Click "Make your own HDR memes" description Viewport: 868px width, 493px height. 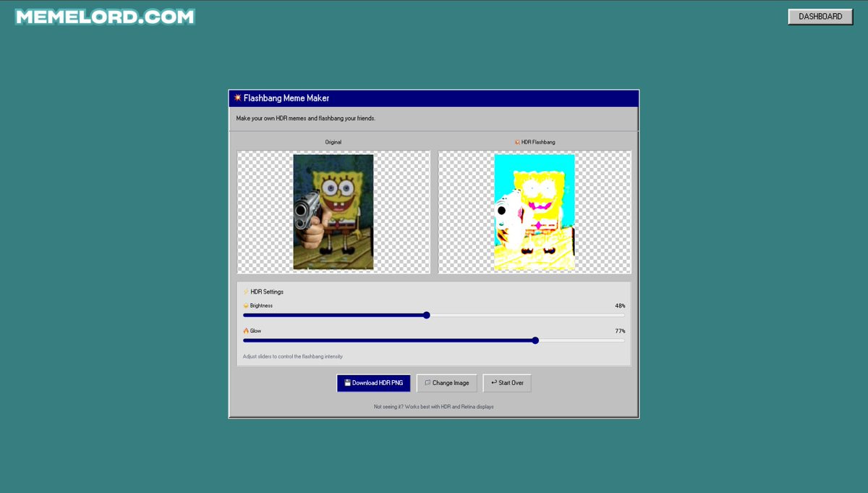(x=306, y=118)
